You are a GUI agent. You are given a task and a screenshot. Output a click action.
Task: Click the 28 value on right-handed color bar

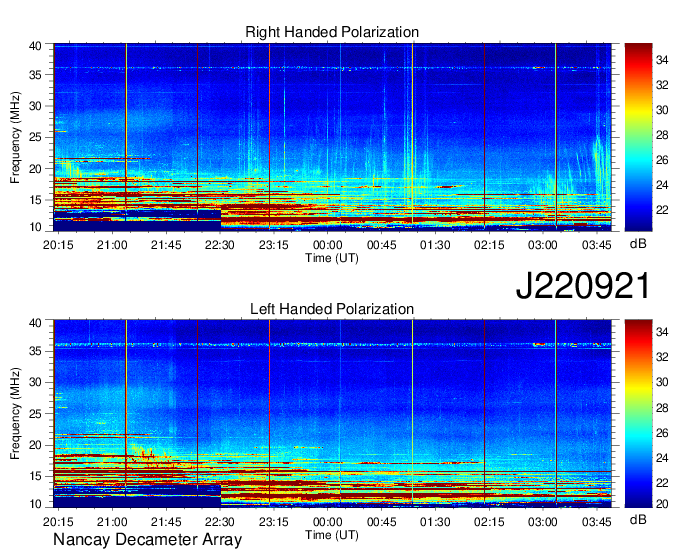point(662,135)
